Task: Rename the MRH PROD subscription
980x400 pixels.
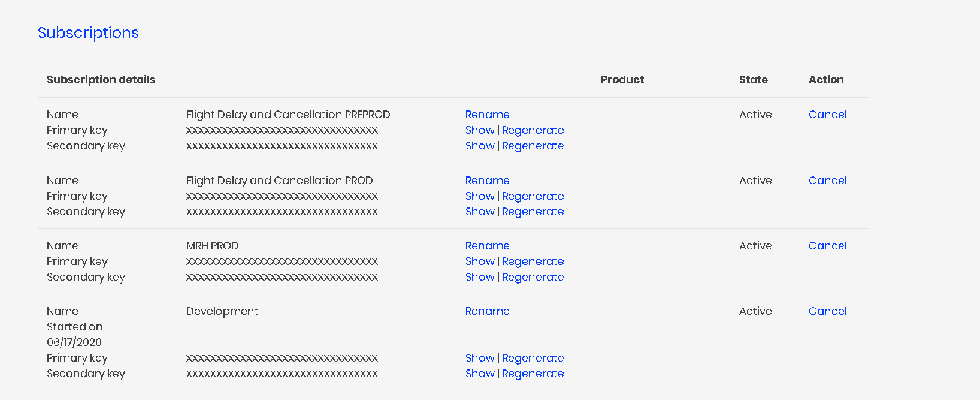Action: tap(487, 246)
